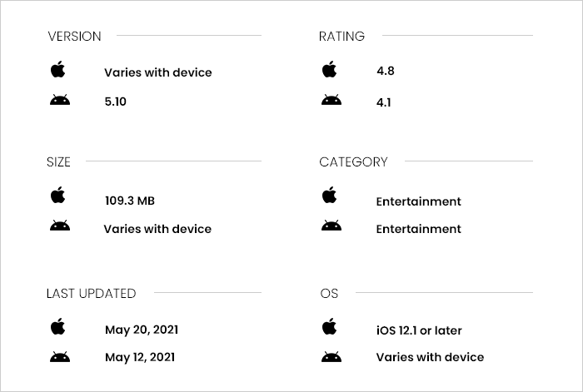Click the Apple icon beside iOS 12.1 or later
Viewport: 583px width, 392px height.
pos(329,326)
